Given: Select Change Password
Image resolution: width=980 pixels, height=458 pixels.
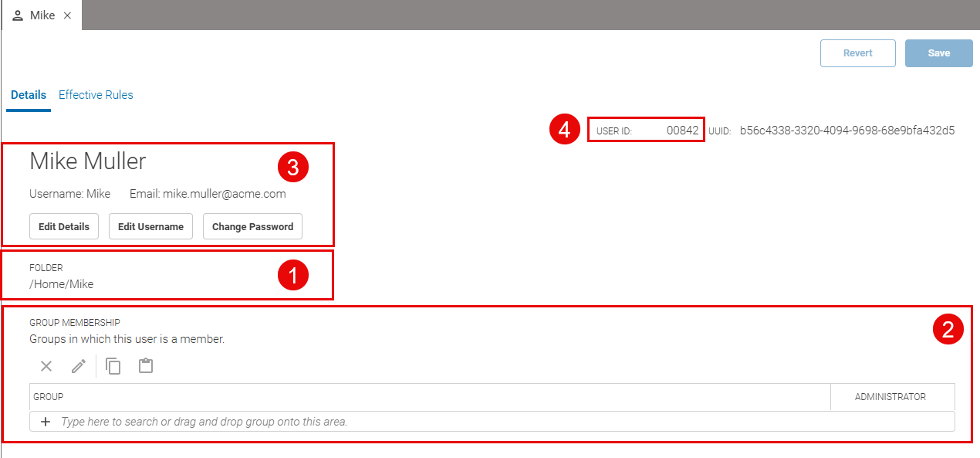Looking at the screenshot, I should click(252, 226).
